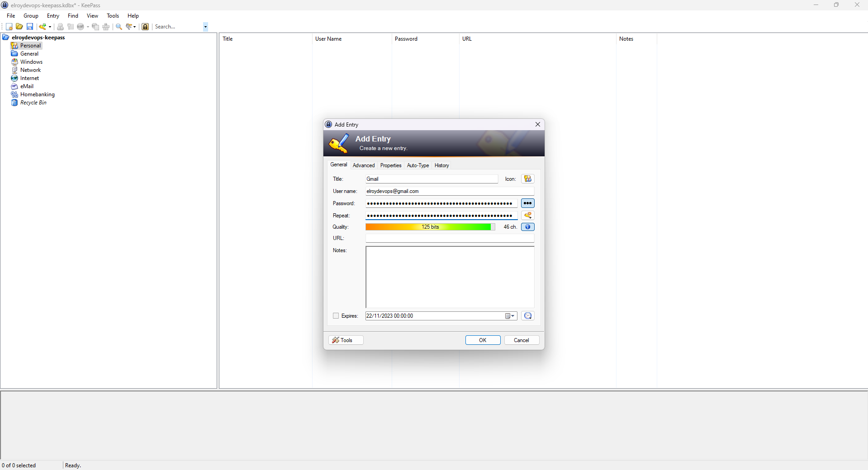Expand the Show Entries dropdown arrow
Image resolution: width=868 pixels, height=470 pixels.
click(135, 27)
